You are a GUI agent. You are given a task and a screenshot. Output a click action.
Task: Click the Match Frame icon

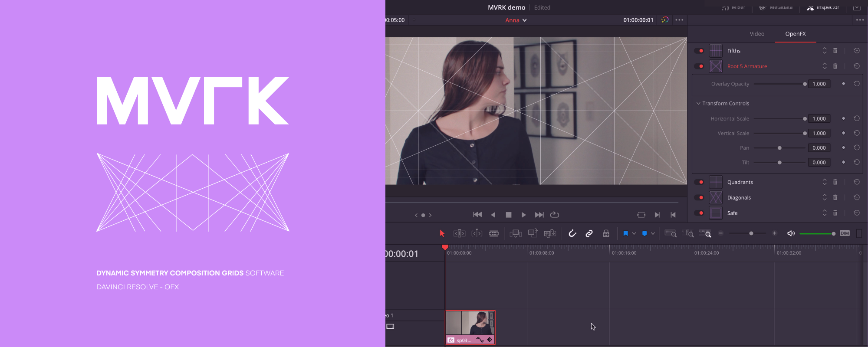641,215
